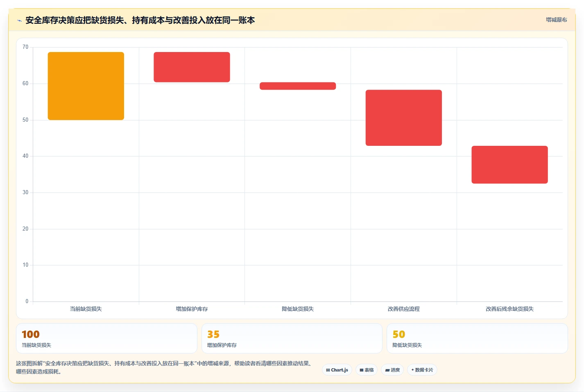Click the y-axis value 10
Screen dimensions: 584x392
pyautogui.click(x=25, y=265)
